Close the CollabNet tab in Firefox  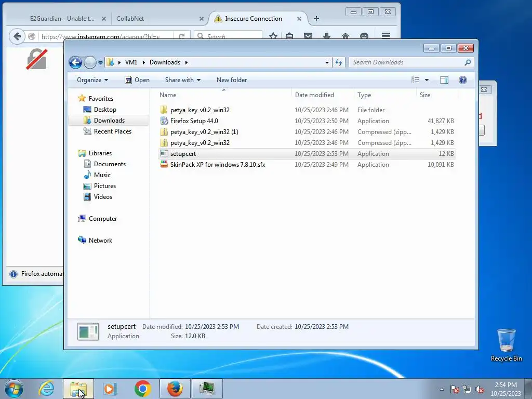pyautogui.click(x=202, y=19)
